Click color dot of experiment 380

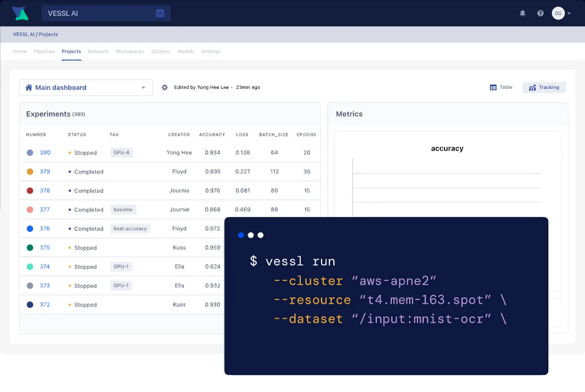(30, 153)
